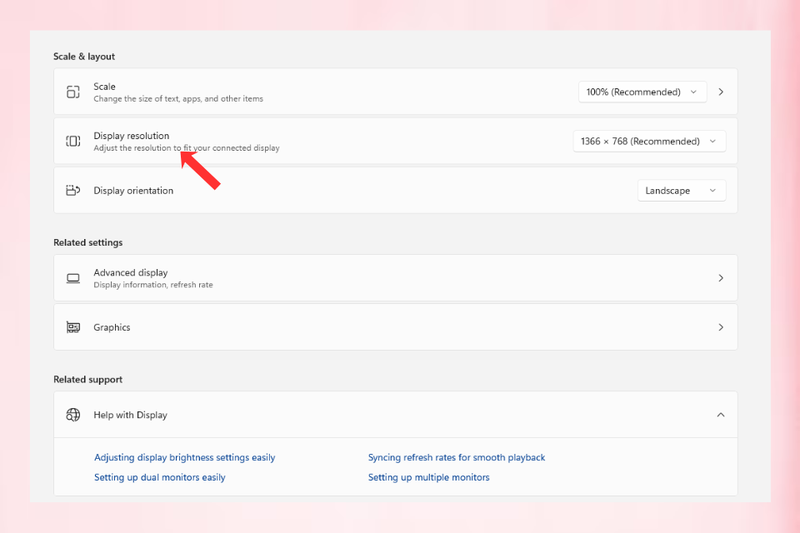Open the 1366 × 768 resolution dropdown
The height and width of the screenshot is (533, 800).
[649, 141]
